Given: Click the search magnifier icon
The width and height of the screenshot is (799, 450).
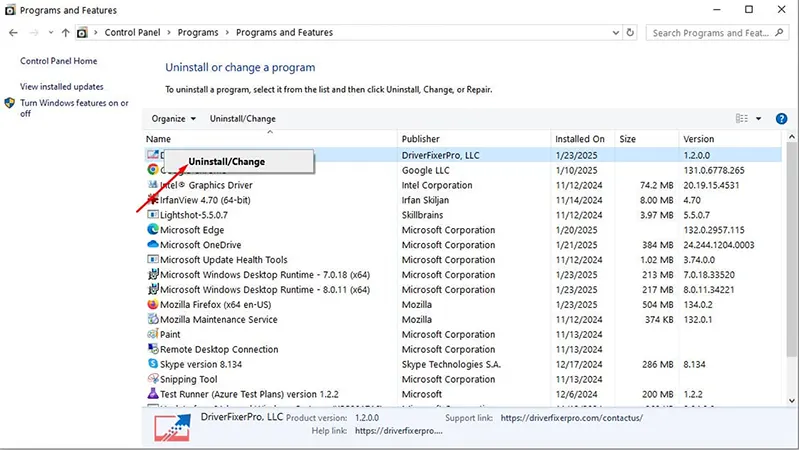Looking at the screenshot, I should pyautogui.click(x=779, y=33).
